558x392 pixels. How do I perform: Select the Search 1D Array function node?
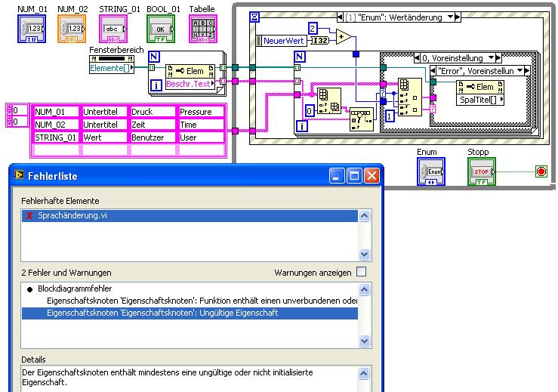click(x=361, y=119)
